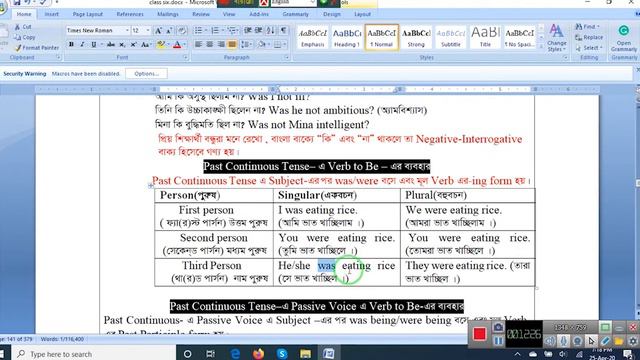
Task: Click the Replace button
Action: coord(589,37)
